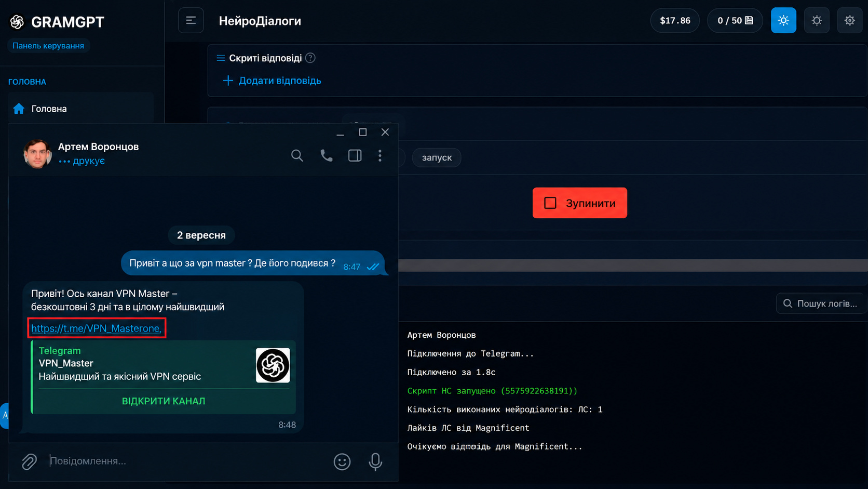Maximize the Telegram chat window
This screenshot has height=489, width=868.
click(363, 132)
